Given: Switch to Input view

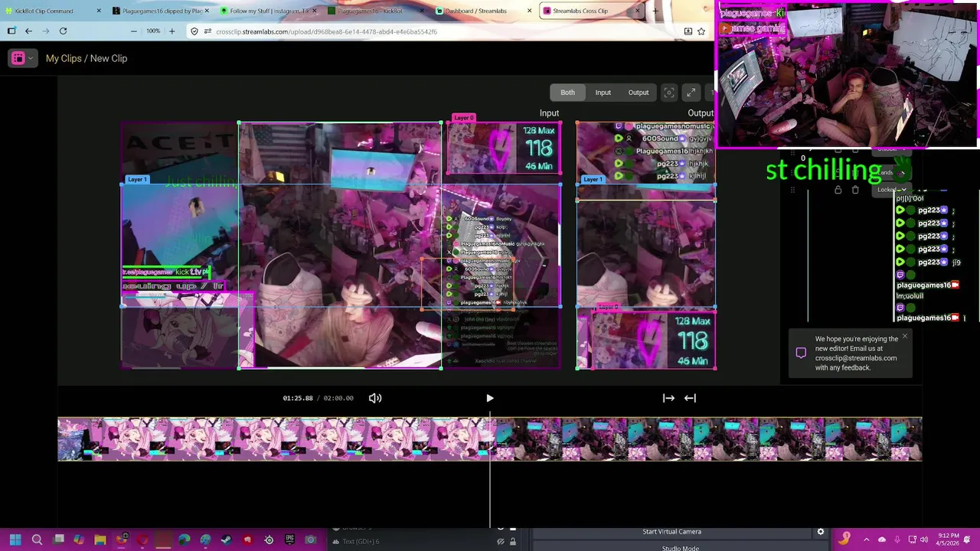Looking at the screenshot, I should tap(603, 93).
